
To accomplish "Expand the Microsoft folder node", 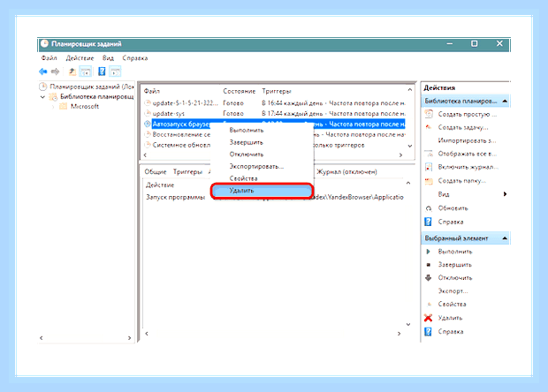I will pyautogui.click(x=53, y=107).
